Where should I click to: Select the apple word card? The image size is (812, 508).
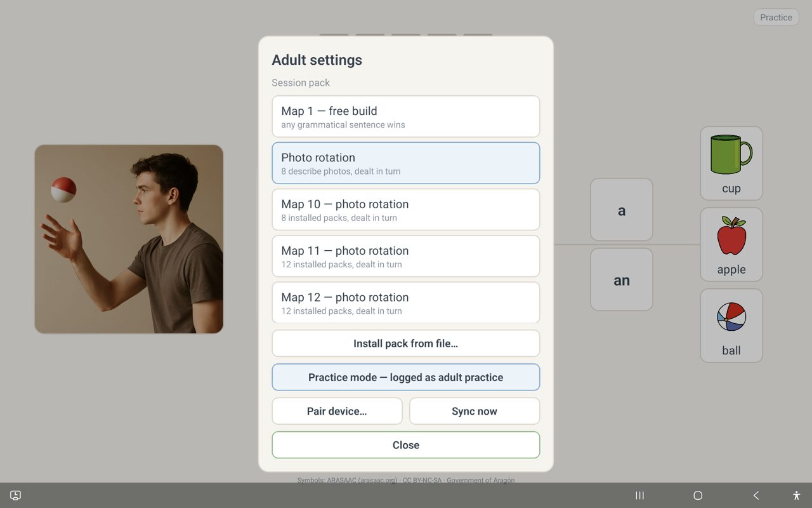click(731, 244)
